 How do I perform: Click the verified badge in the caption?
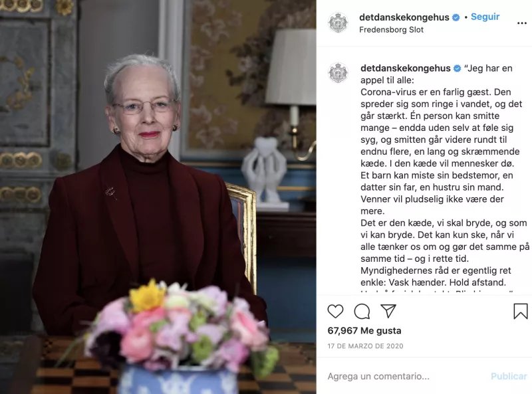(457, 68)
